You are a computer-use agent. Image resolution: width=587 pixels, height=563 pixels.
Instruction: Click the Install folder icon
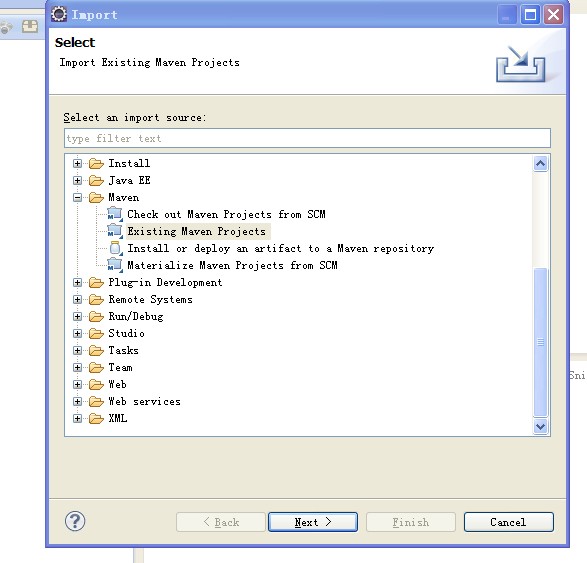(x=96, y=164)
